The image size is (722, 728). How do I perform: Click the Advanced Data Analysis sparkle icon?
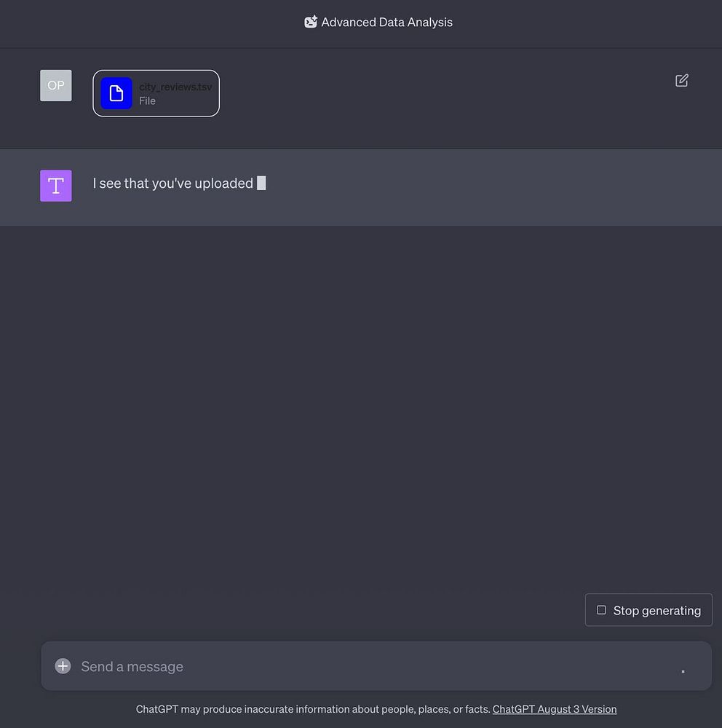click(x=311, y=22)
